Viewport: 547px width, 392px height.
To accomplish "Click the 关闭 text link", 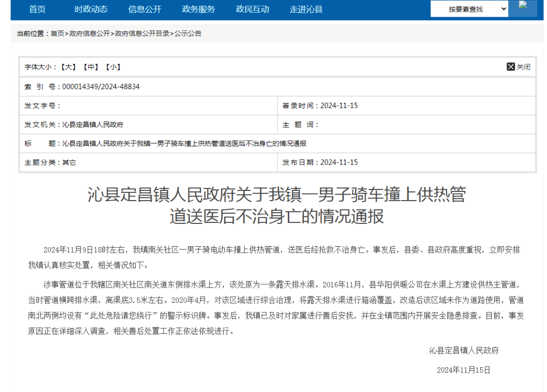I will (x=523, y=67).
